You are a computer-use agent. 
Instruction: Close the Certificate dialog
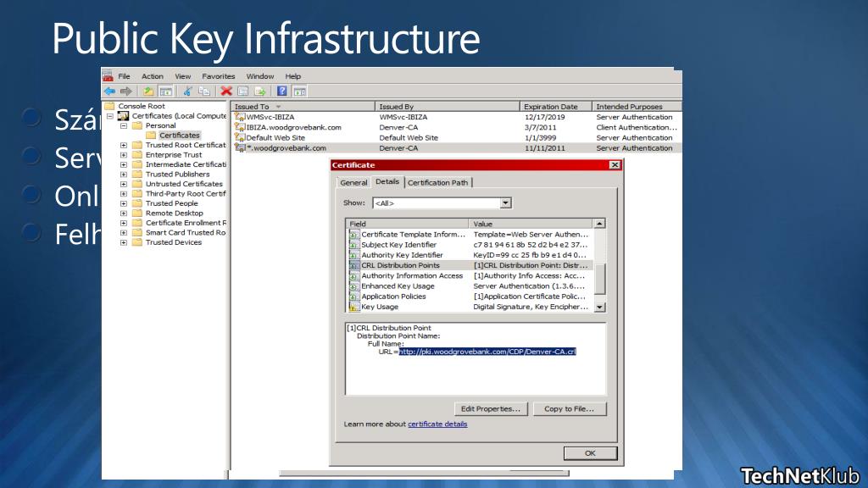pyautogui.click(x=615, y=165)
